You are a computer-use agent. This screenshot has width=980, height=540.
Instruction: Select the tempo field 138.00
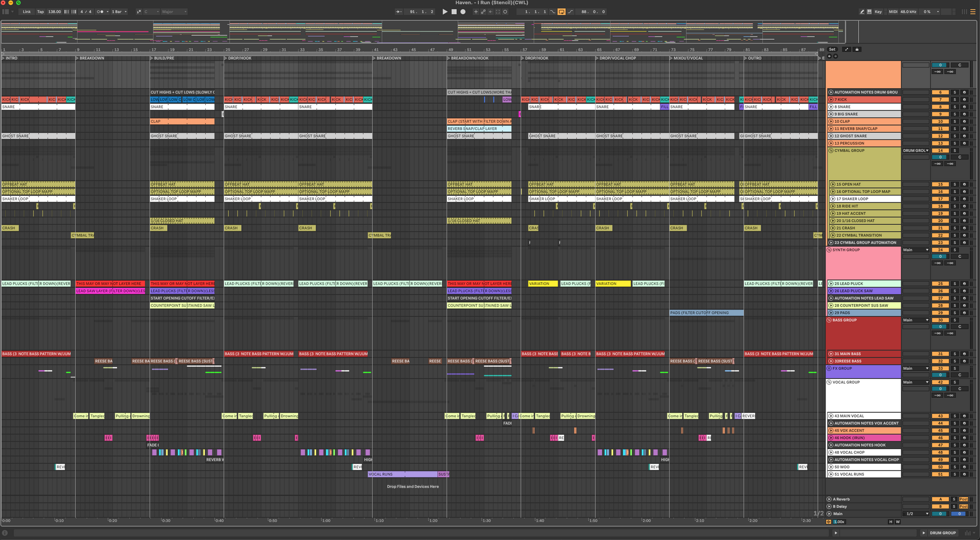[54, 11]
